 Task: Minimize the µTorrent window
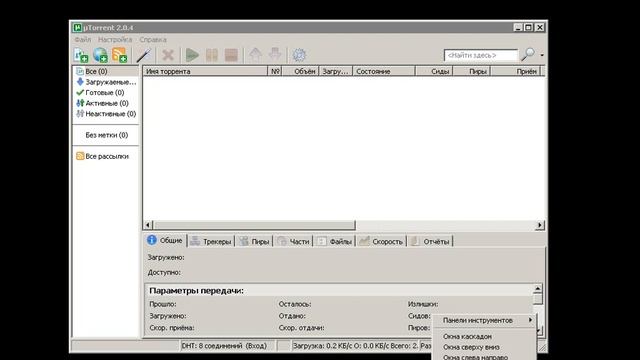(x=518, y=27)
